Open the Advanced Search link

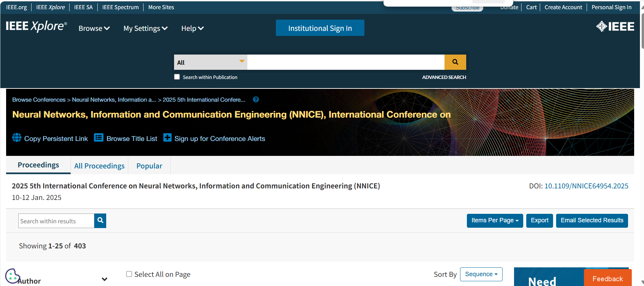click(444, 77)
